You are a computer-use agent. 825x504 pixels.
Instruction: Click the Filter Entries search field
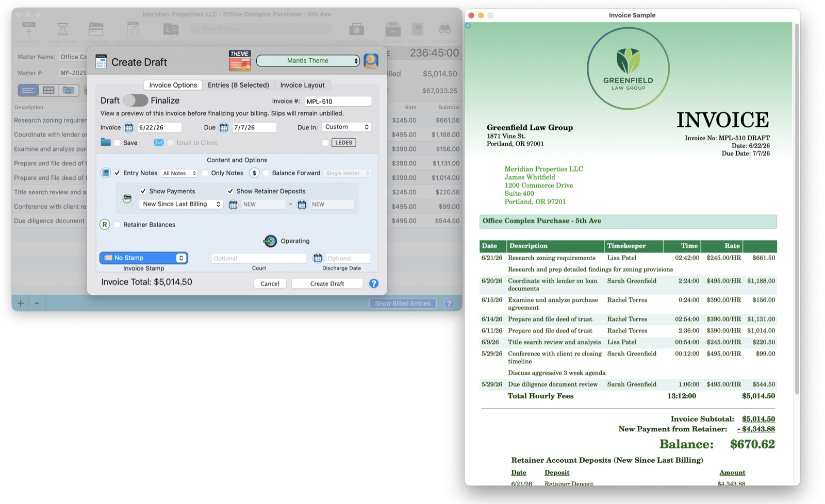[x=260, y=29]
